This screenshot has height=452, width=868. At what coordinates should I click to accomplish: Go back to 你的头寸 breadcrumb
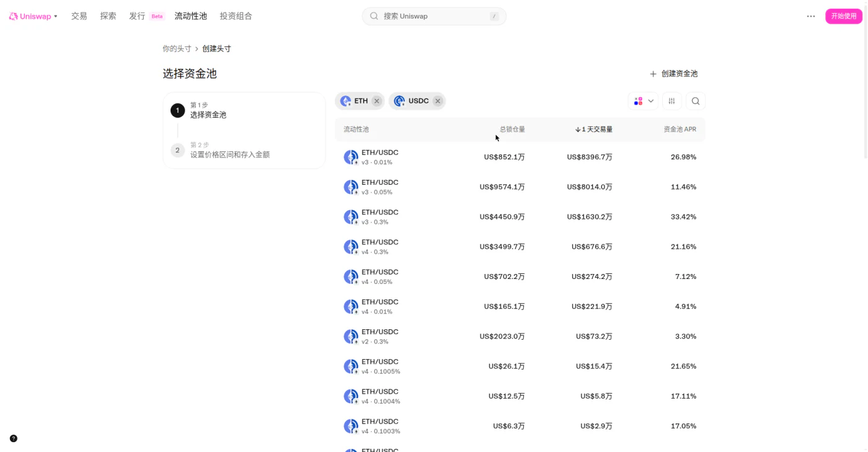[177, 48]
